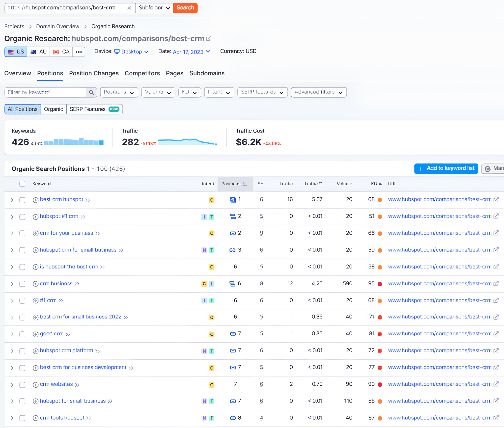Check the box for 'crm for your business'
The image size is (504, 428).
pos(22,233)
